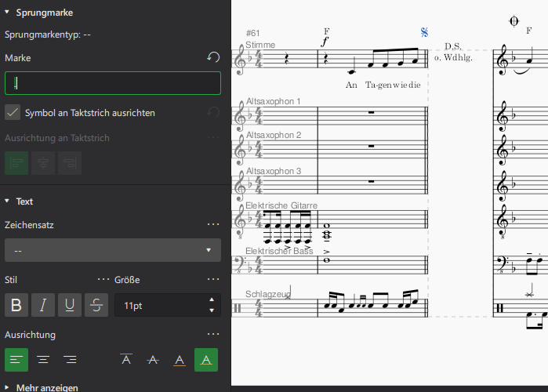Uncheck 'Symbol an Taktstrich ausrichten'

click(x=13, y=112)
